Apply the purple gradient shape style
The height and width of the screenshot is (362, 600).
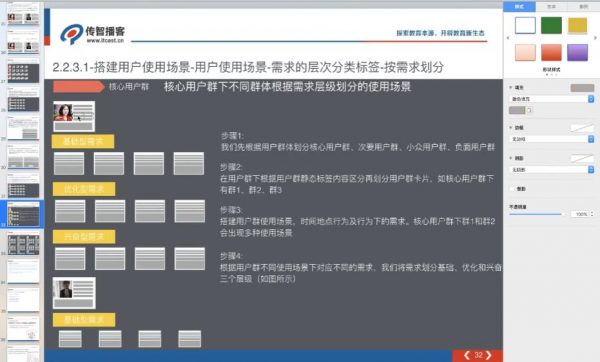tap(577, 52)
